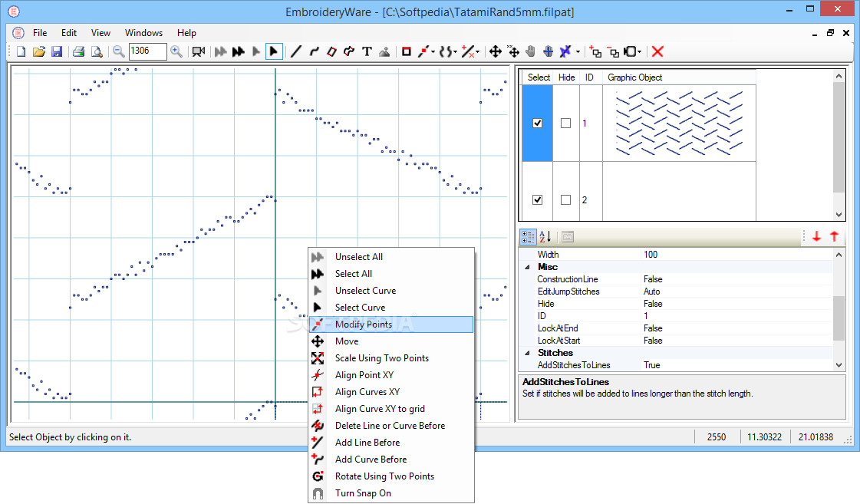Click the object list scrollbar down arrow
Screen dimensions: 860x504
[839, 215]
